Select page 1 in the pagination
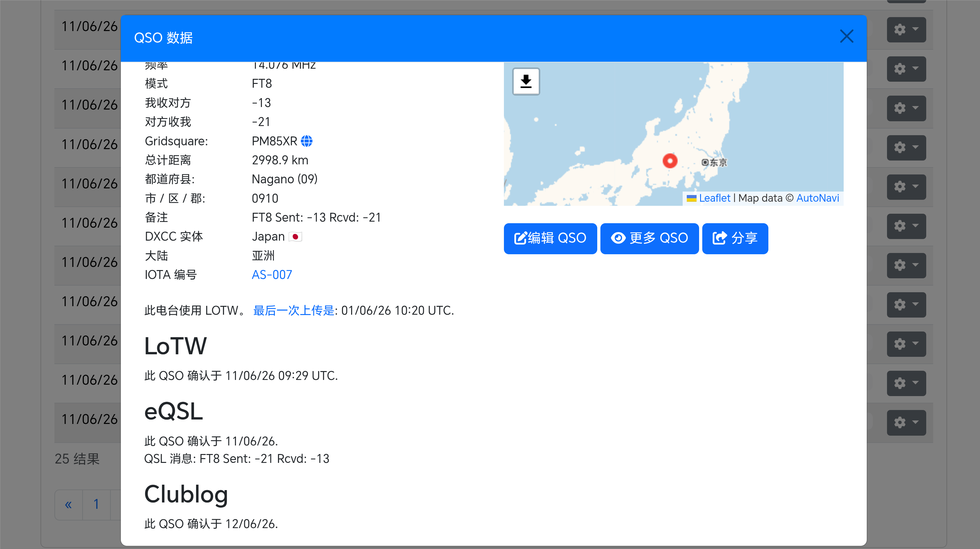Image resolution: width=980 pixels, height=549 pixels. pyautogui.click(x=96, y=504)
